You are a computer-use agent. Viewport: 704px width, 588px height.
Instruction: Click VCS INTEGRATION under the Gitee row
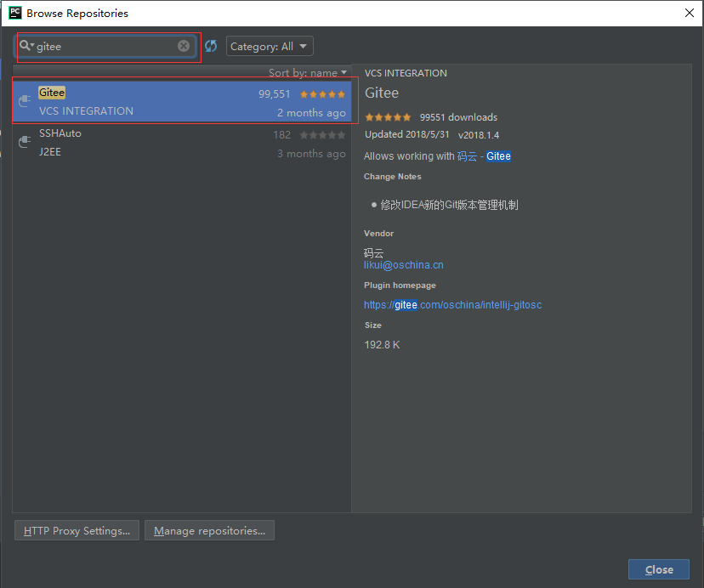[86, 110]
